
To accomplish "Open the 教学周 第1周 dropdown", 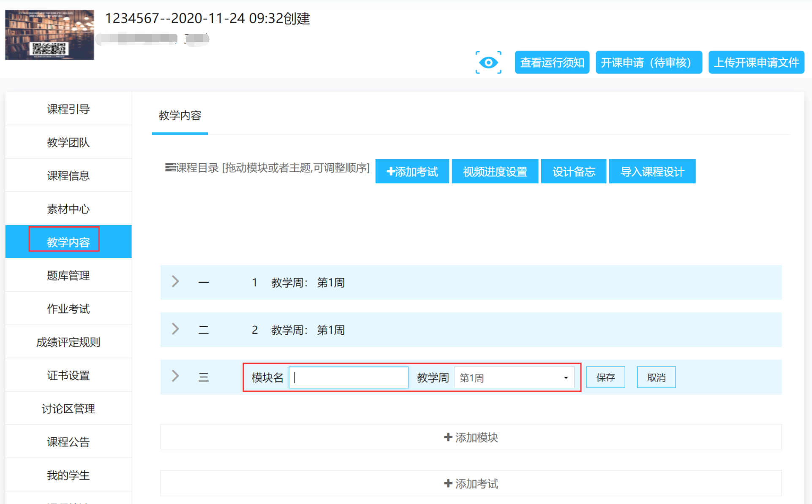I will coord(514,377).
